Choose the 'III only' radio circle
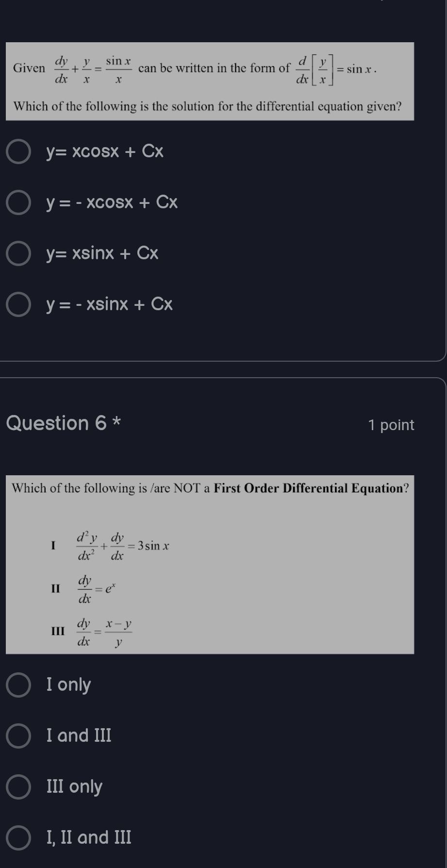The image size is (447, 868). click(x=18, y=787)
